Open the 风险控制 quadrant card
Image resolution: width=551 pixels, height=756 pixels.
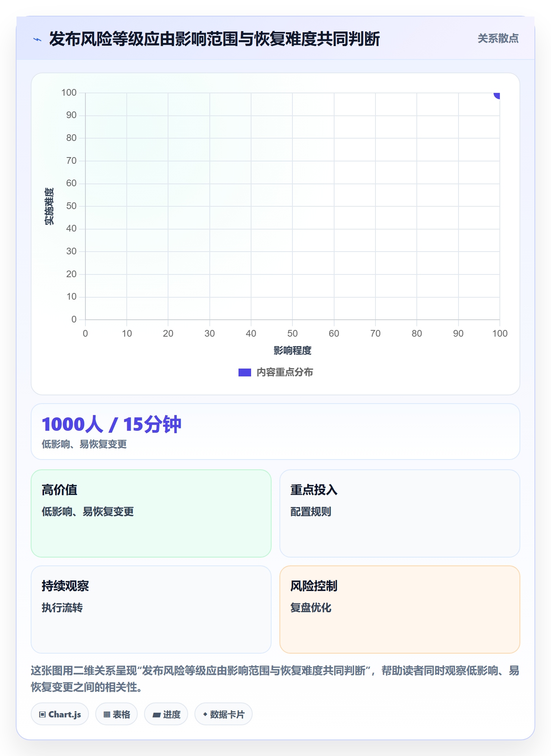[399, 609]
